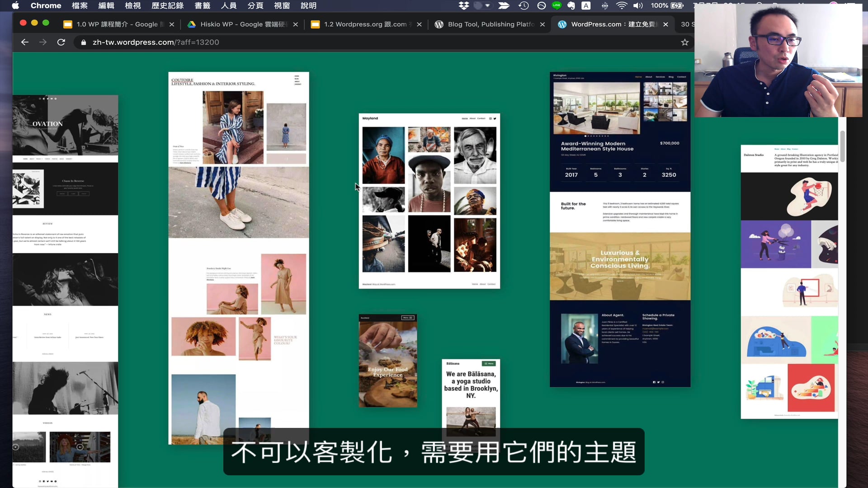Click the page's vertical scrollbar thumb

coord(842,147)
